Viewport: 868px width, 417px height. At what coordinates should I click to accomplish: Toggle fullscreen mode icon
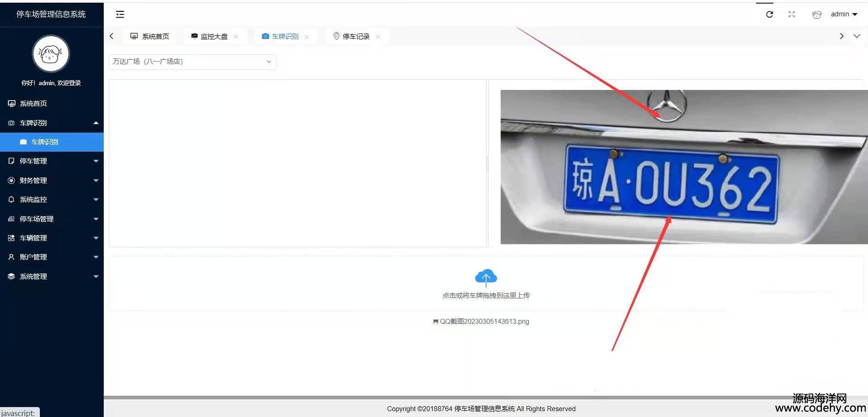point(791,14)
